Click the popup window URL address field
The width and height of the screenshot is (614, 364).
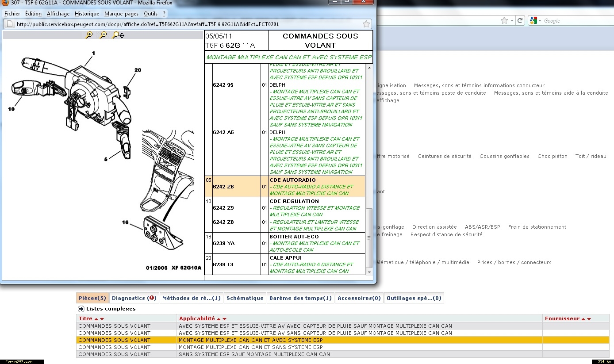(x=188, y=24)
